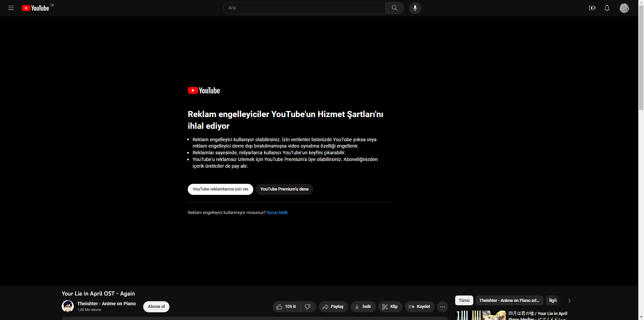Dislike the video with thumbs down
This screenshot has height=320, width=644.
click(x=308, y=307)
